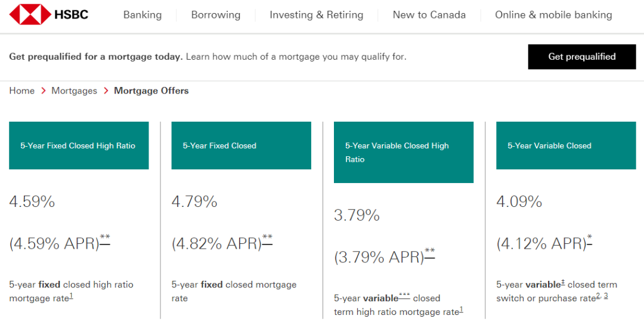Open the Borrowing menu
Image resolution: width=644 pixels, height=328 pixels.
tap(216, 15)
